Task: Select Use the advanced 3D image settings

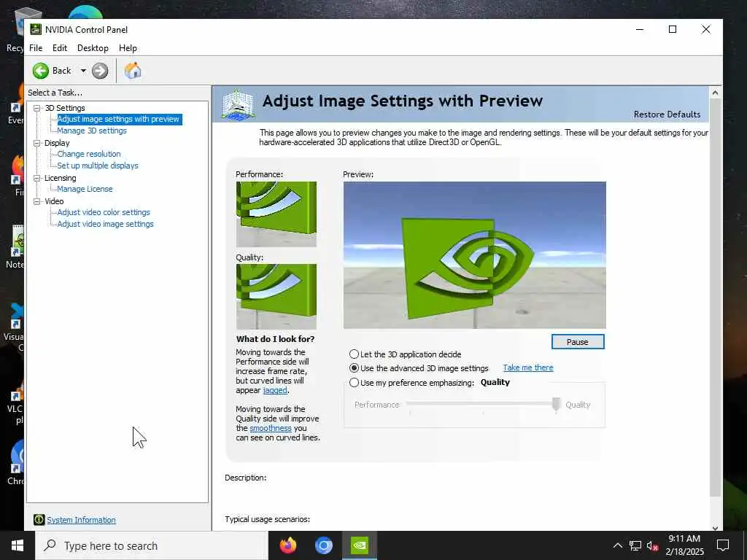Action: point(354,368)
